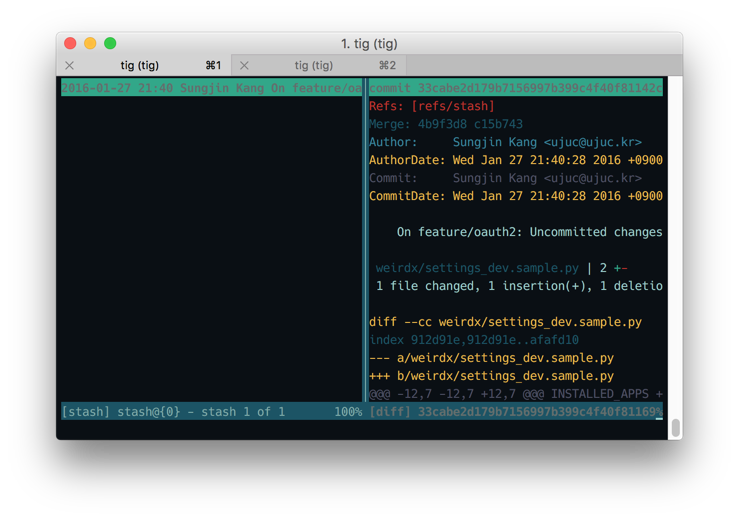Click the [diff] 33cabe2d status bar

click(516, 412)
